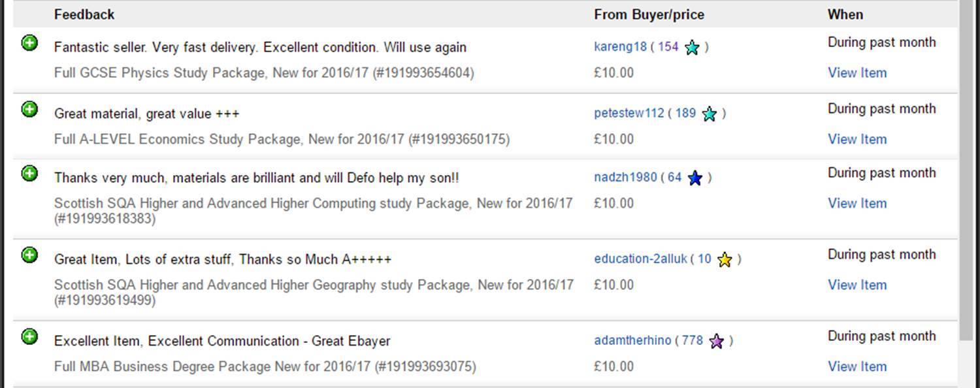
Task: View Item for GCSE Physics Study Package
Action: click(857, 73)
